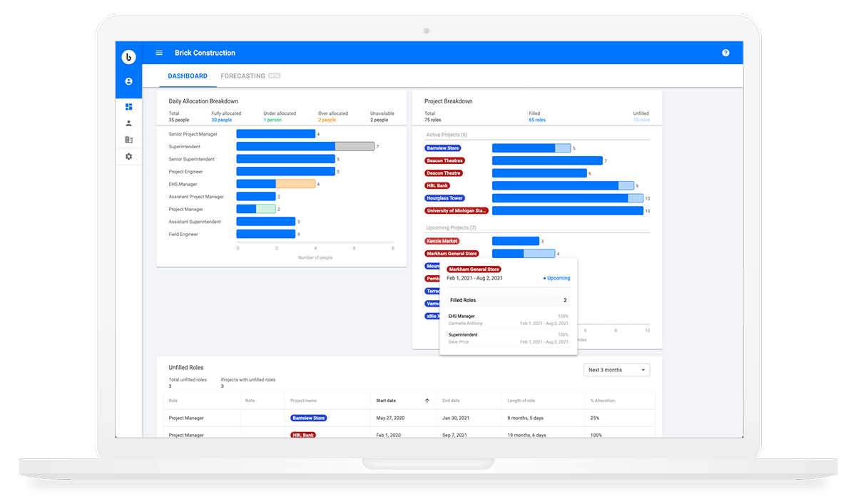Open the hamburger navigation menu
The height and width of the screenshot is (504, 856).
click(x=159, y=53)
